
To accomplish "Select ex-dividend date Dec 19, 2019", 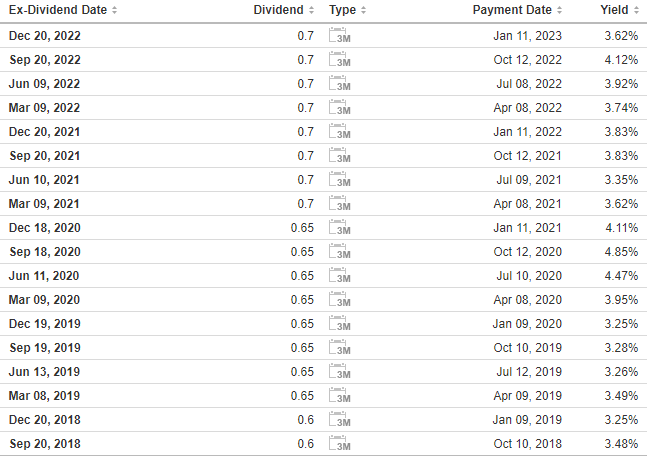I will click(45, 324).
